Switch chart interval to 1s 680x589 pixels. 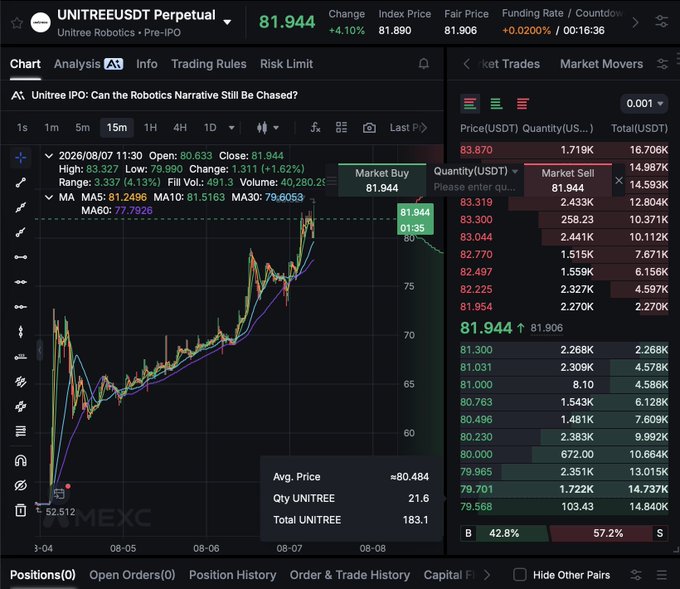click(22, 128)
